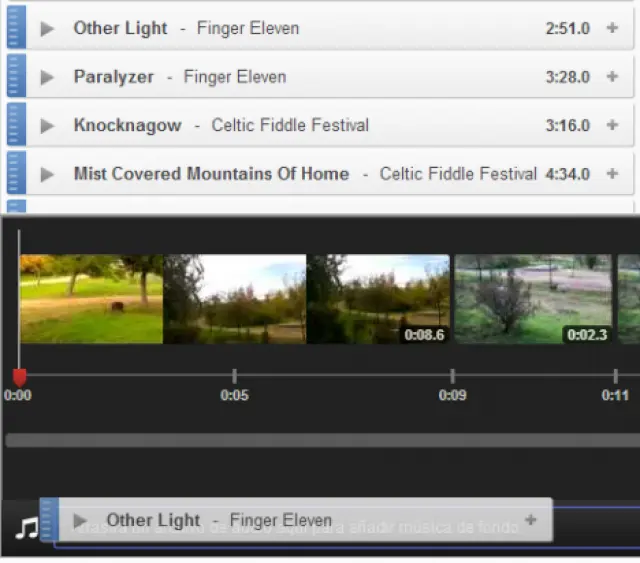
Task: Grab the drag handle of Paralyzer row
Action: [14, 77]
